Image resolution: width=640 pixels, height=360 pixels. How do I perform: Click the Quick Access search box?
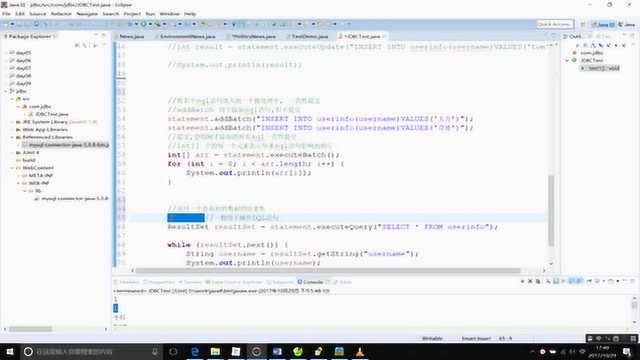555,24
